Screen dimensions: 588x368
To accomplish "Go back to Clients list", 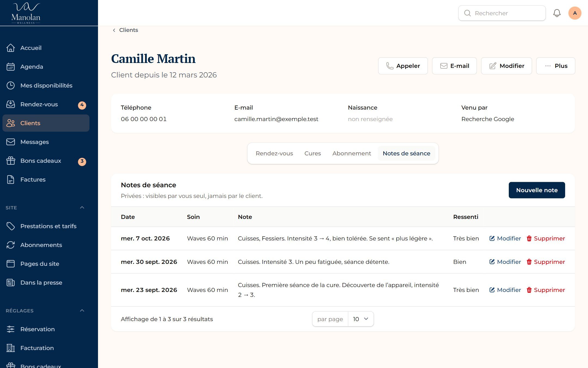I will point(125,30).
